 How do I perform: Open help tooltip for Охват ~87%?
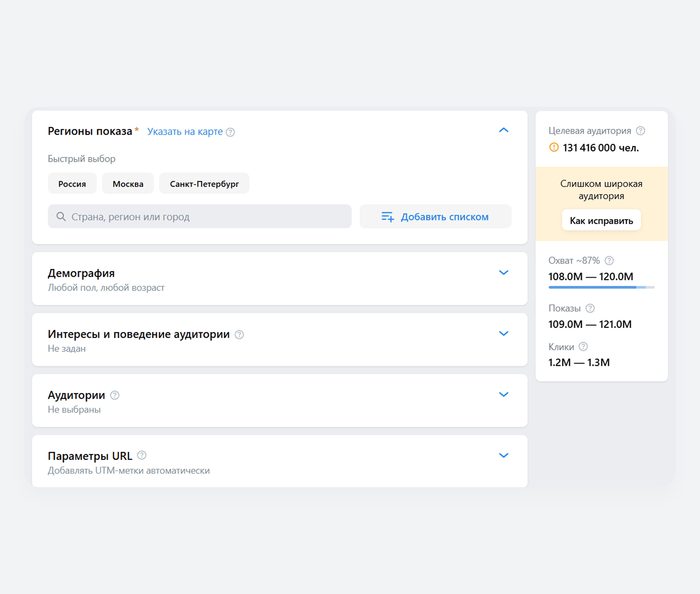pos(609,260)
